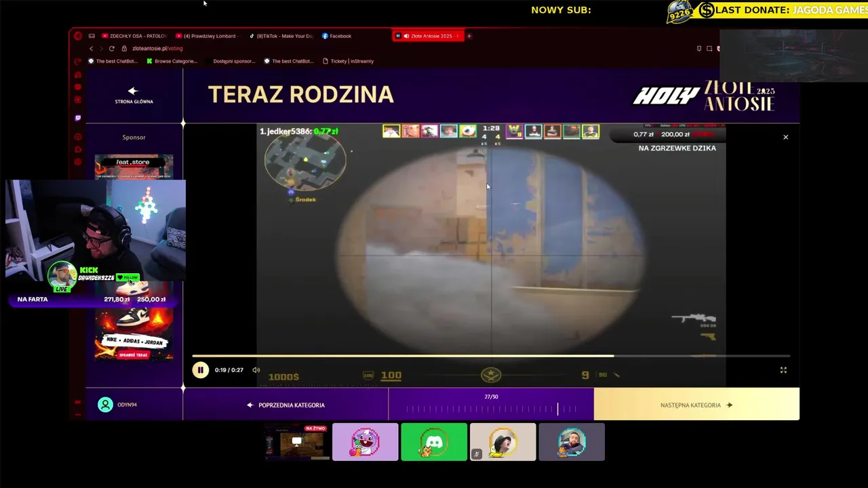Click the Follow button on Kick overlay
The image size is (868, 488).
127,277
